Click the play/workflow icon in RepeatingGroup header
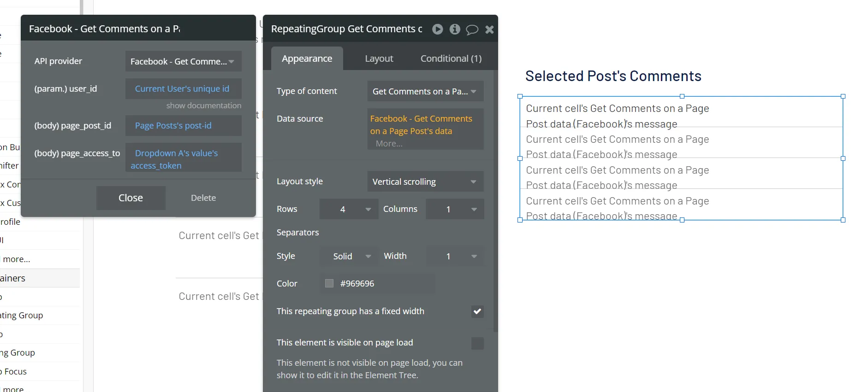The width and height of the screenshot is (868, 392). (x=437, y=29)
